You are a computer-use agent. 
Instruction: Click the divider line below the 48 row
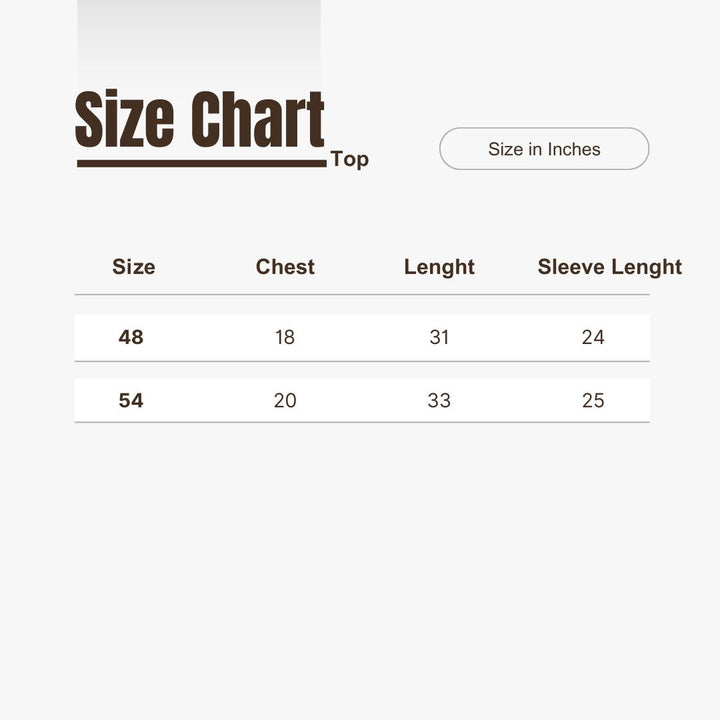pyautogui.click(x=361, y=361)
